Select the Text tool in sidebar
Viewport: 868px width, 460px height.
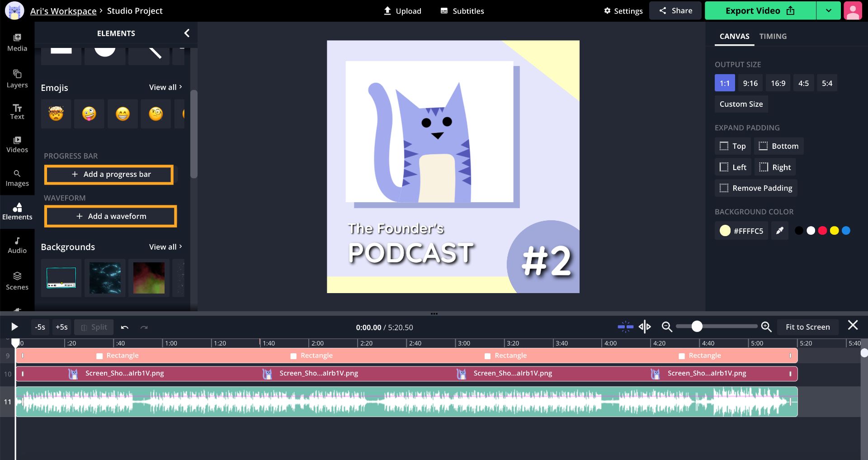pyautogui.click(x=17, y=111)
